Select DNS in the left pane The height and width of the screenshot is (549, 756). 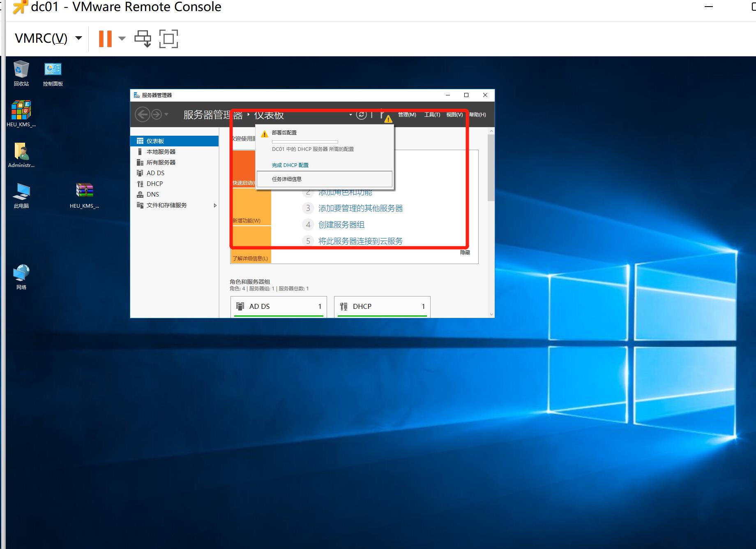click(175, 195)
